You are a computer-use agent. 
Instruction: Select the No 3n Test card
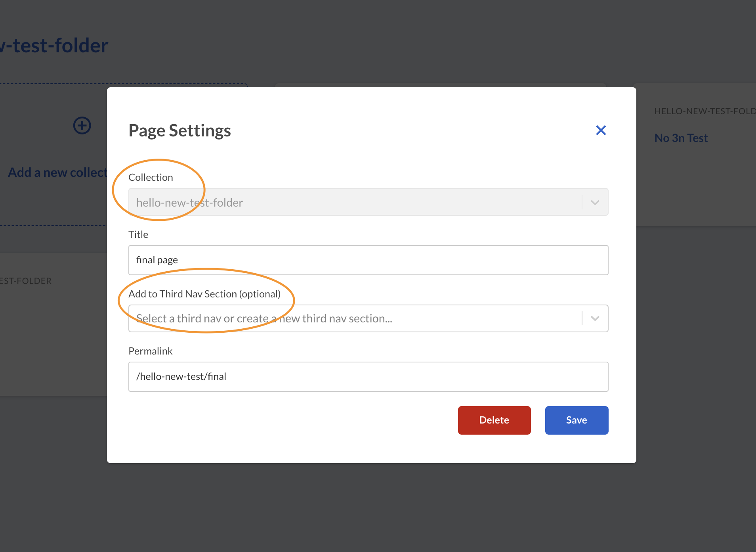(681, 138)
